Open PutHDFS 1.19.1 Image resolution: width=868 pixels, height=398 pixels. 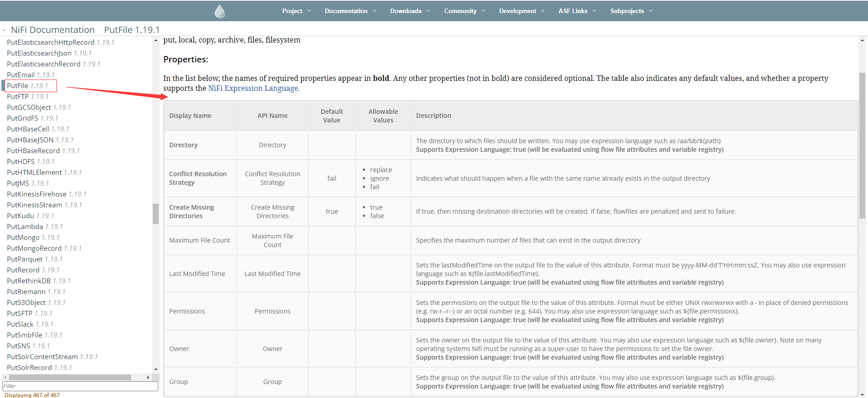(31, 162)
